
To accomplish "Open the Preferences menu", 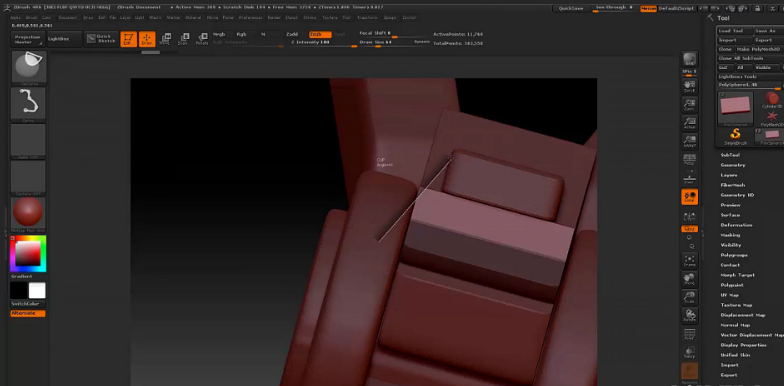I will [x=250, y=18].
